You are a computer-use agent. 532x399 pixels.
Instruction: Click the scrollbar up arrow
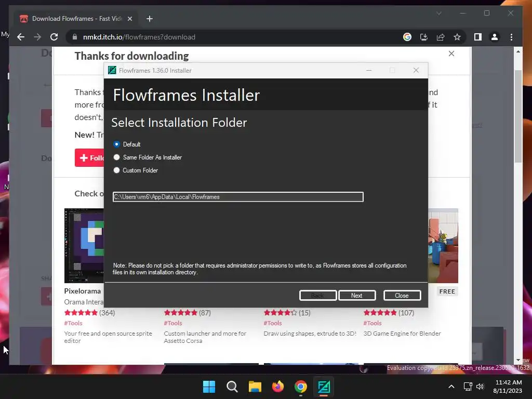518,51
